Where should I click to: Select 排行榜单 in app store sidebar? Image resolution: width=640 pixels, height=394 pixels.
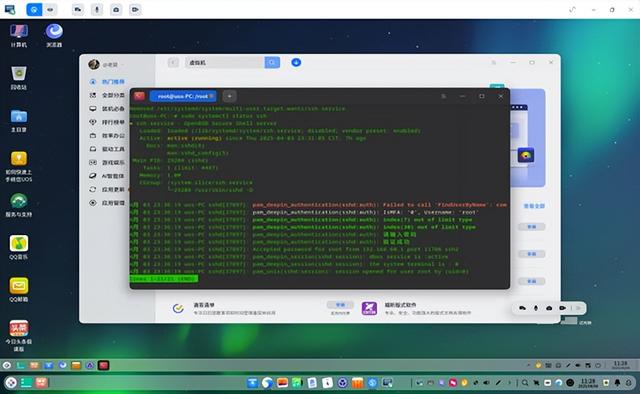[108, 122]
